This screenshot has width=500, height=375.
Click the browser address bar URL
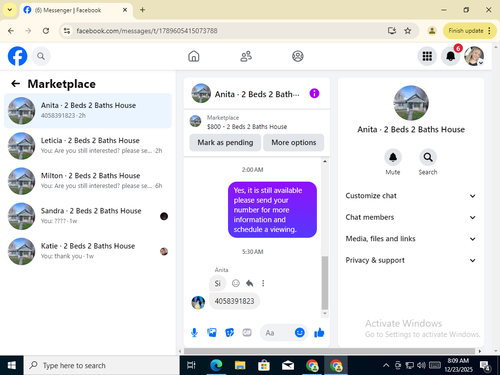(x=147, y=31)
